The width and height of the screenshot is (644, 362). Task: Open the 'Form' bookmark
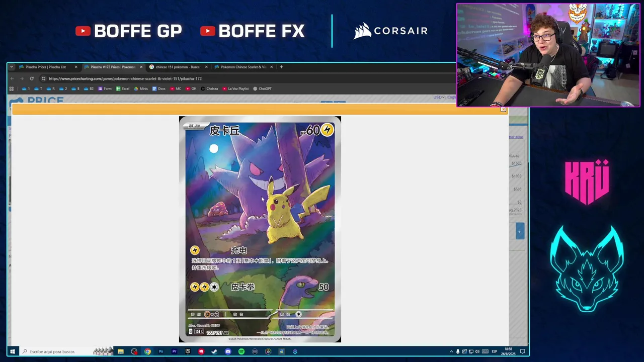click(x=105, y=88)
